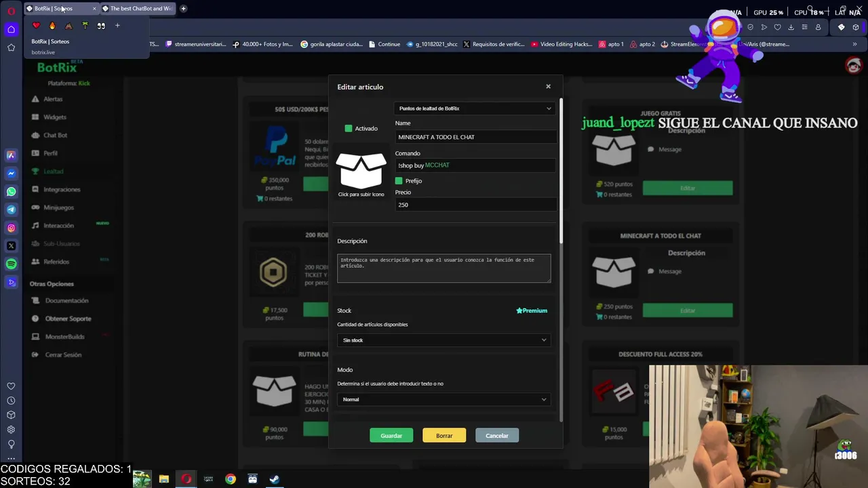Open the sidebar history clock icon
This screenshot has width=868, height=488.
(x=11, y=401)
